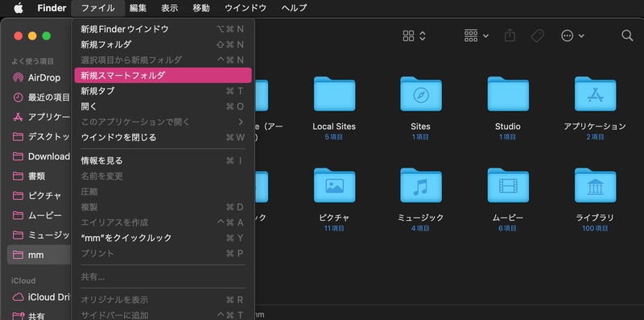Click the search magnifier icon

(x=627, y=35)
